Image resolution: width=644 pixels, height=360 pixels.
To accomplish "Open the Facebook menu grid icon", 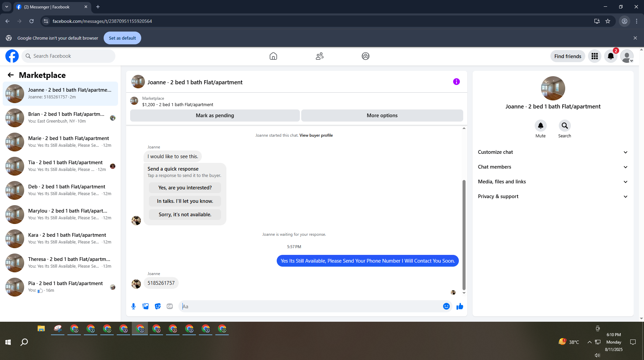I will [x=595, y=56].
